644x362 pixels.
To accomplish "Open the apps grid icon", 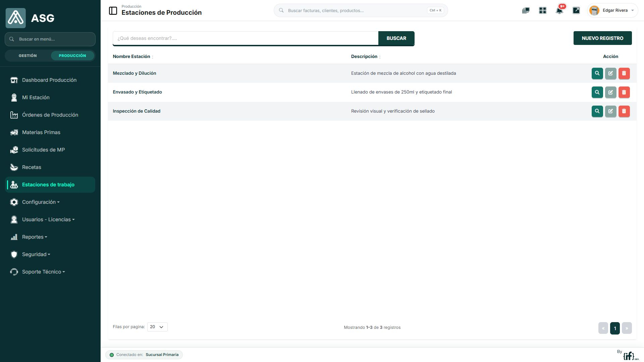I will pos(542,10).
